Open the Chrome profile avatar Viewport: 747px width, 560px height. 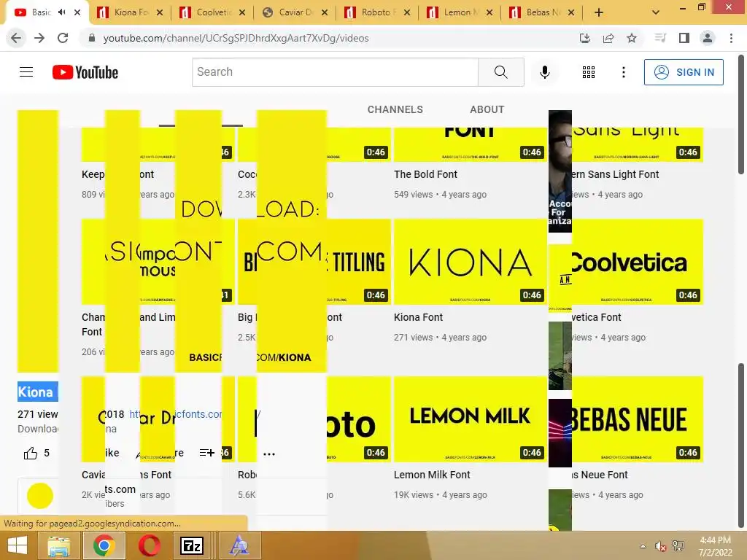[708, 38]
